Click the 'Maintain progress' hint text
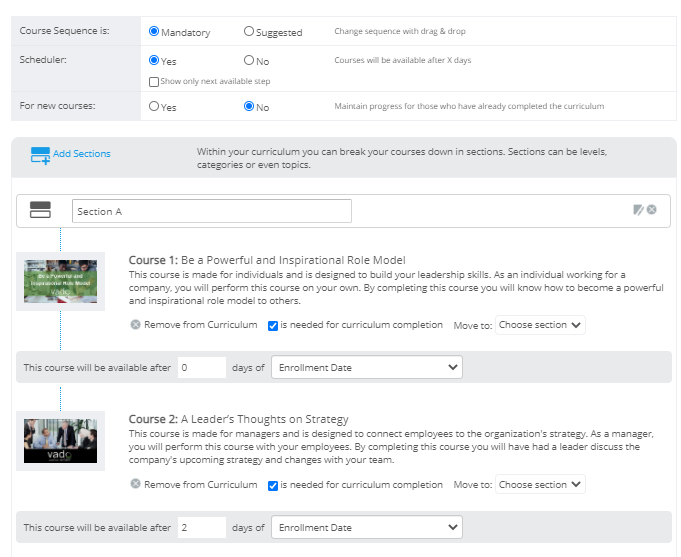The height and width of the screenshot is (557, 681). (469, 106)
